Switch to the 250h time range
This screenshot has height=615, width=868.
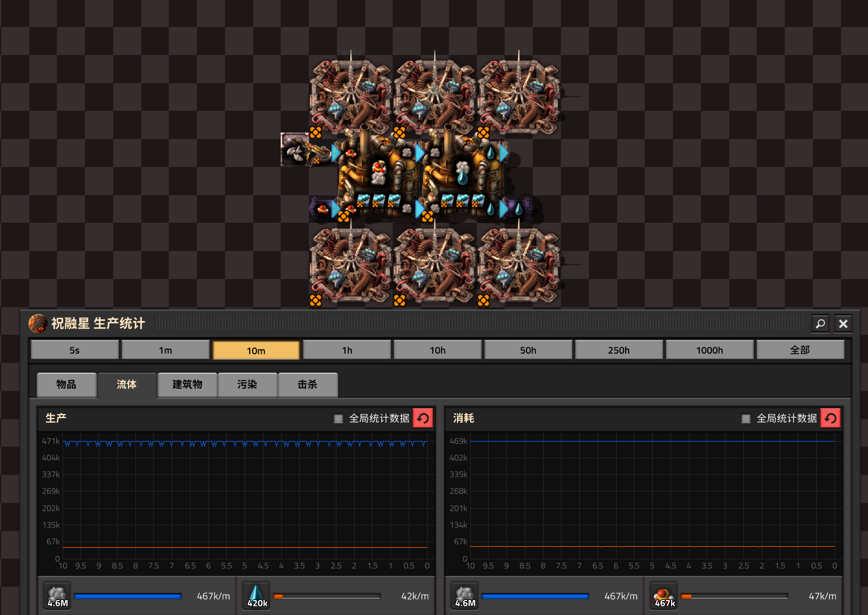pyautogui.click(x=619, y=350)
